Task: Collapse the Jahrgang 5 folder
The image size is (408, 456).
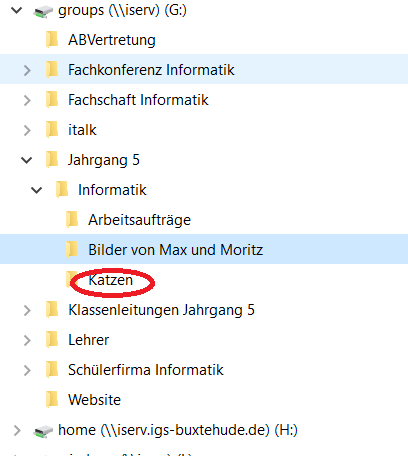Action: tap(26, 160)
